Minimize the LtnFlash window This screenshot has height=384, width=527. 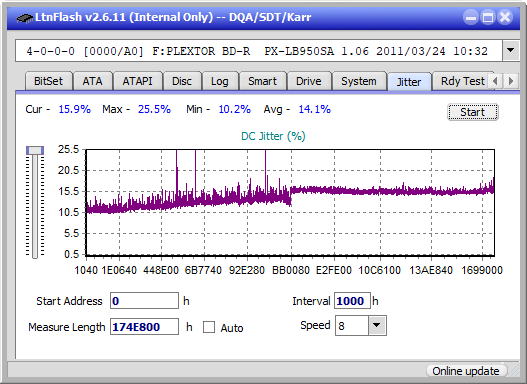471,17
